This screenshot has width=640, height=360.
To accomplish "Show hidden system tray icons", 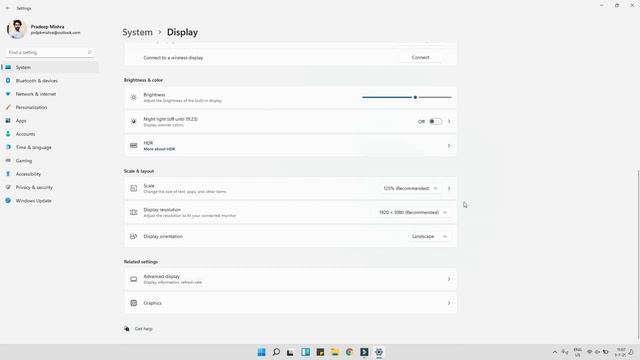I will coord(555,352).
